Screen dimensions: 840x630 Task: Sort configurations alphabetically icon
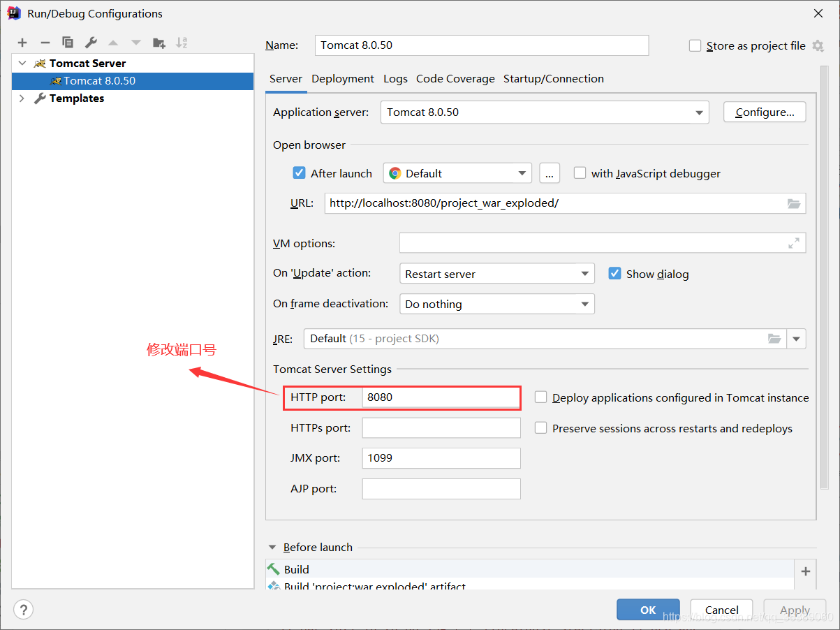[x=182, y=43]
